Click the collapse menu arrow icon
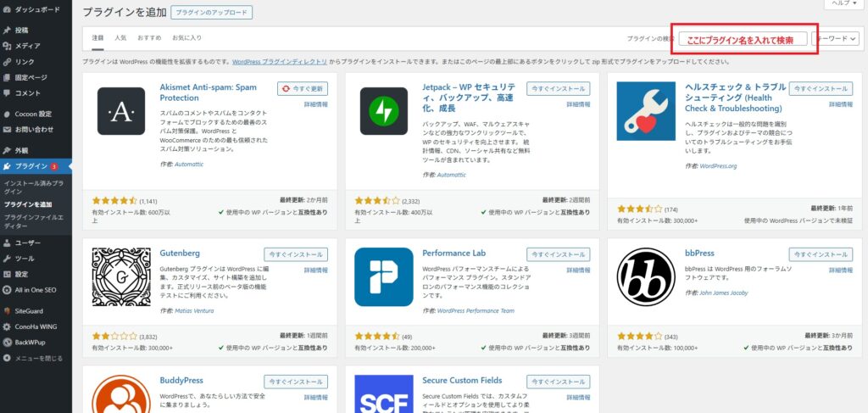Image resolution: width=868 pixels, height=413 pixels. click(7, 358)
